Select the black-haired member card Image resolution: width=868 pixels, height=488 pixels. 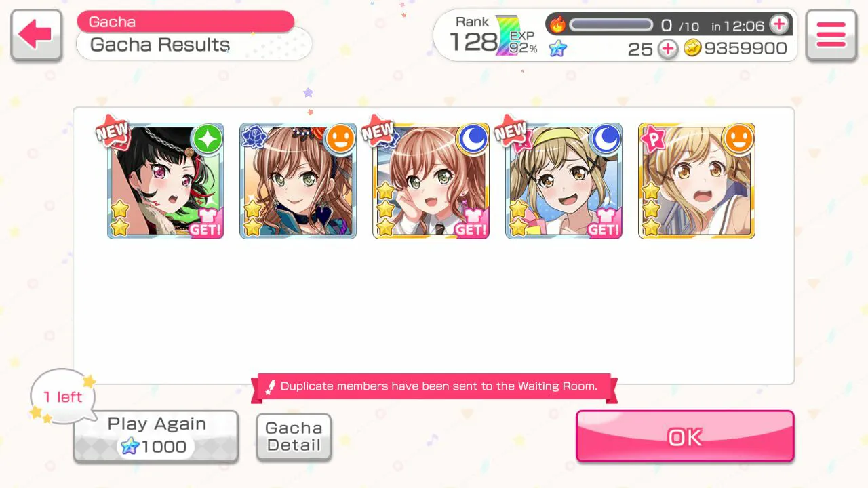(x=165, y=181)
